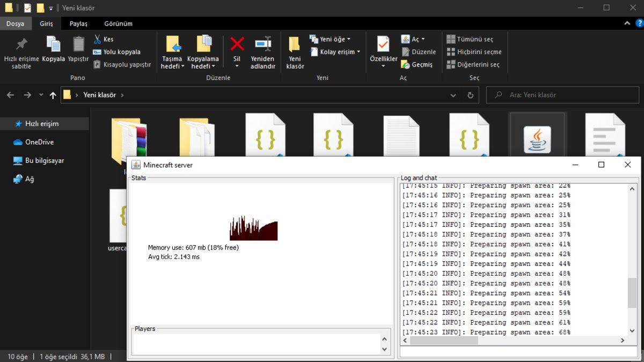Screen dimensions: 644x362
Task: Open Özellikler properties icon
Action: [383, 44]
